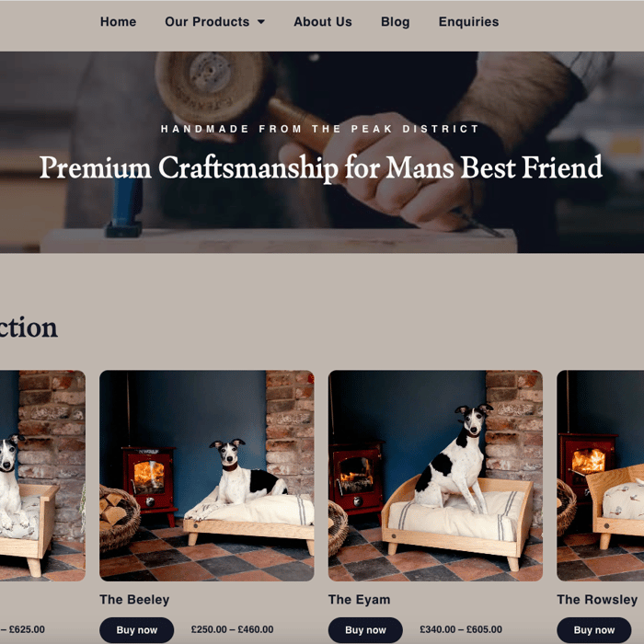This screenshot has width=644, height=644.
Task: Click the hero banner craftsmanship headline
Action: pyautogui.click(x=321, y=167)
